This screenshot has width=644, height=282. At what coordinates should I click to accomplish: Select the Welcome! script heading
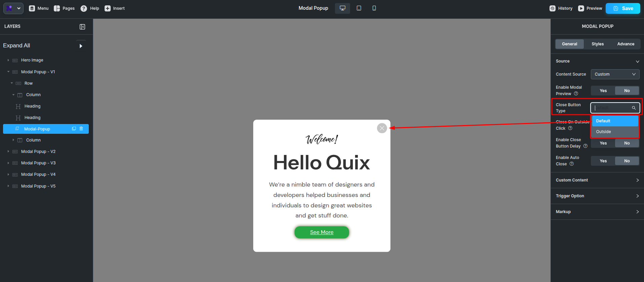click(x=322, y=139)
